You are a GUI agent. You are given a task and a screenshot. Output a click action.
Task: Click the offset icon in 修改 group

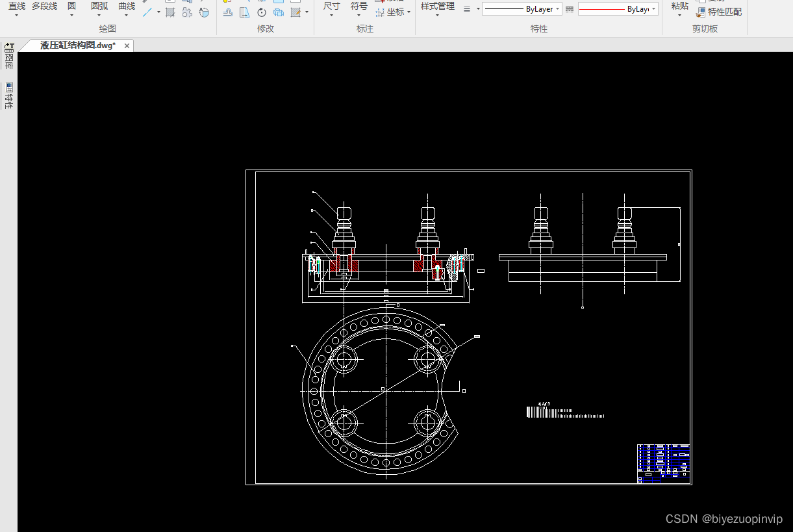(x=227, y=12)
